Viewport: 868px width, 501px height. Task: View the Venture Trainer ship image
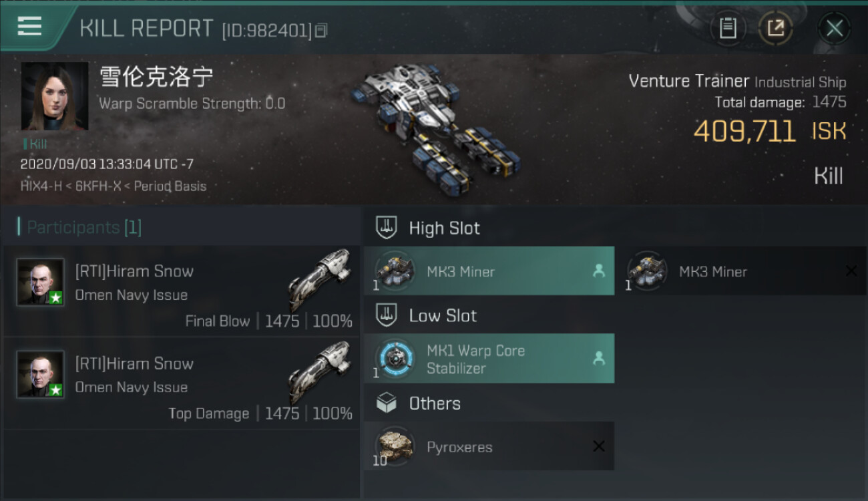(433, 127)
